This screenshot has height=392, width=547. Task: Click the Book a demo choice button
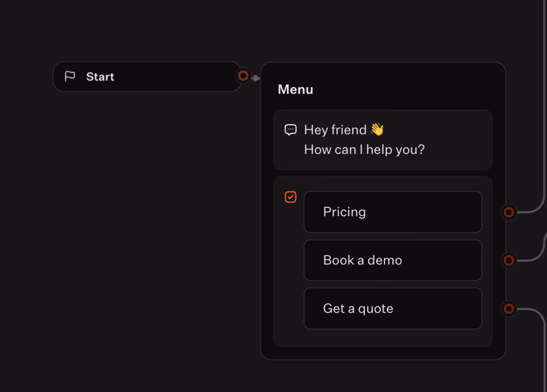[393, 260]
